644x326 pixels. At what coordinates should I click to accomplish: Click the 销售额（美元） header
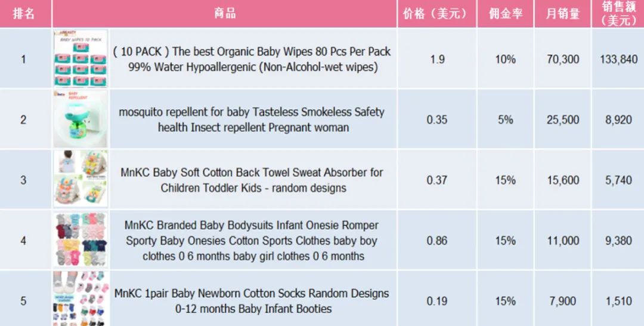click(x=618, y=14)
